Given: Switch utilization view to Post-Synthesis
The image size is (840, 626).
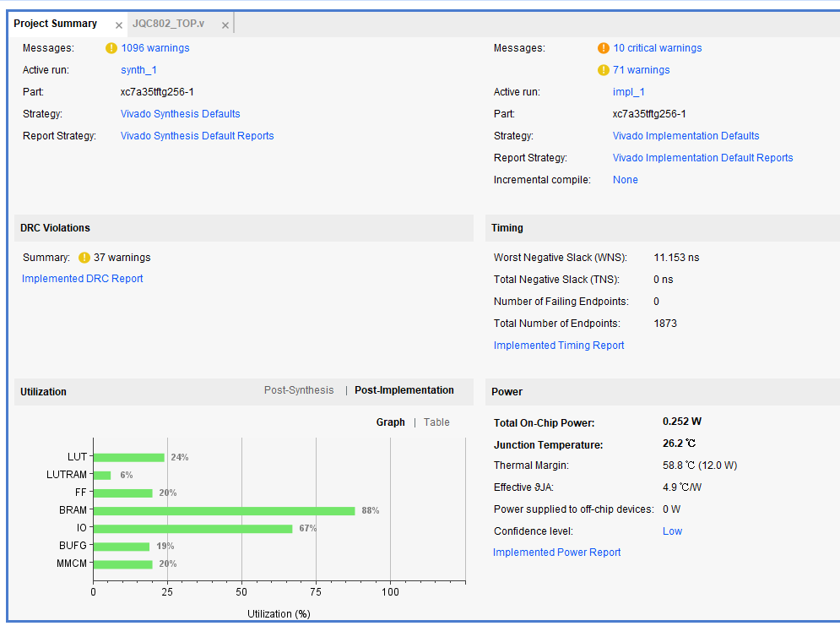Looking at the screenshot, I should pos(299,390).
